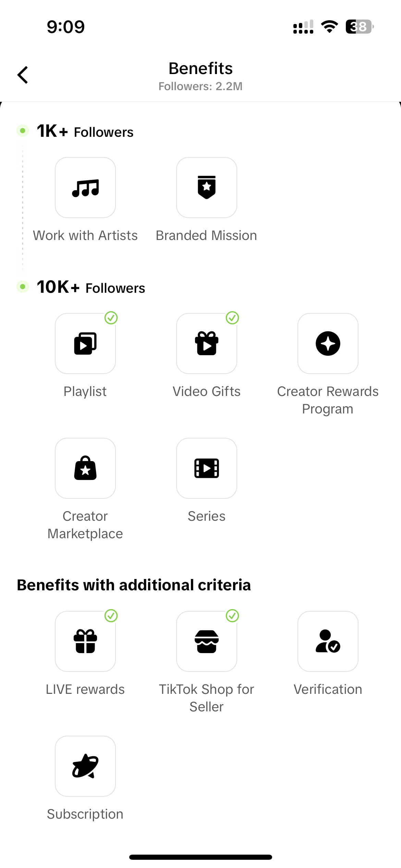Open the Playlist benefit icon
Image resolution: width=401 pixels, height=868 pixels.
[85, 343]
